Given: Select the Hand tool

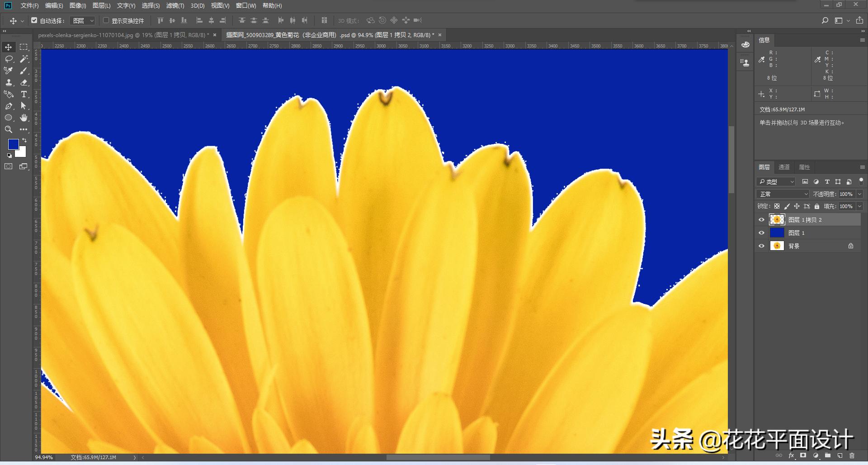Looking at the screenshot, I should (x=24, y=118).
